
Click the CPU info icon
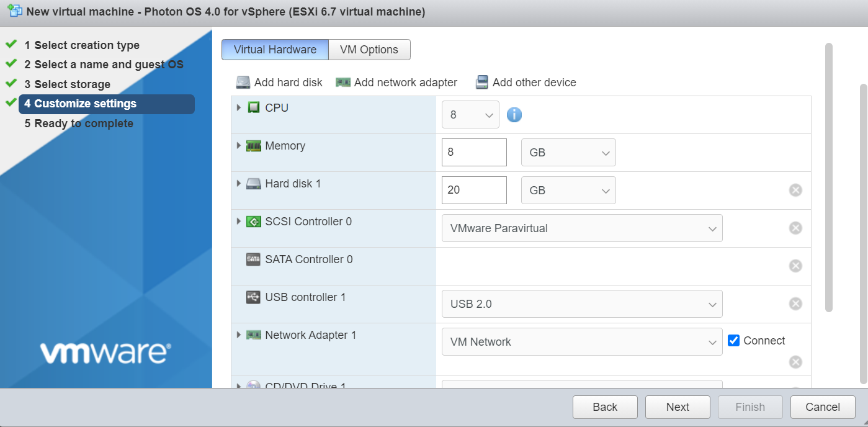[514, 115]
